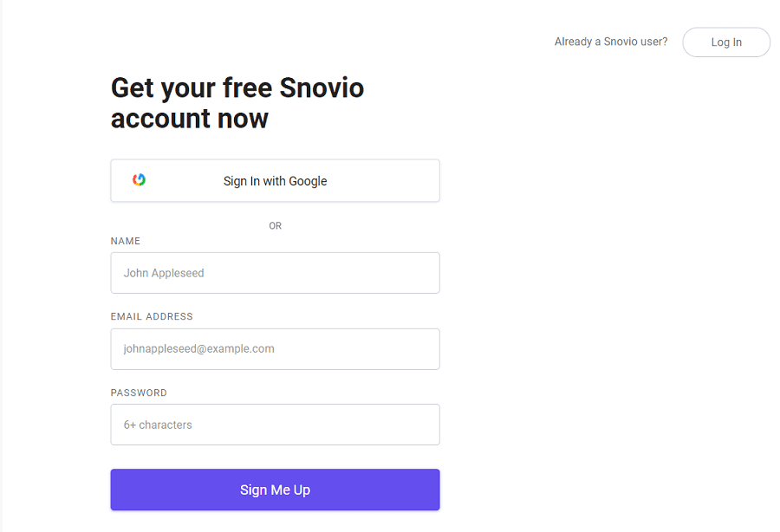Image resolution: width=780 pixels, height=532 pixels.
Task: Click the OR divider text
Action: 275,225
